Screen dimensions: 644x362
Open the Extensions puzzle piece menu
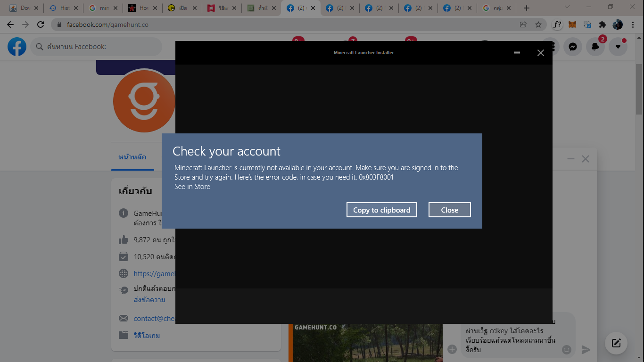tap(603, 25)
